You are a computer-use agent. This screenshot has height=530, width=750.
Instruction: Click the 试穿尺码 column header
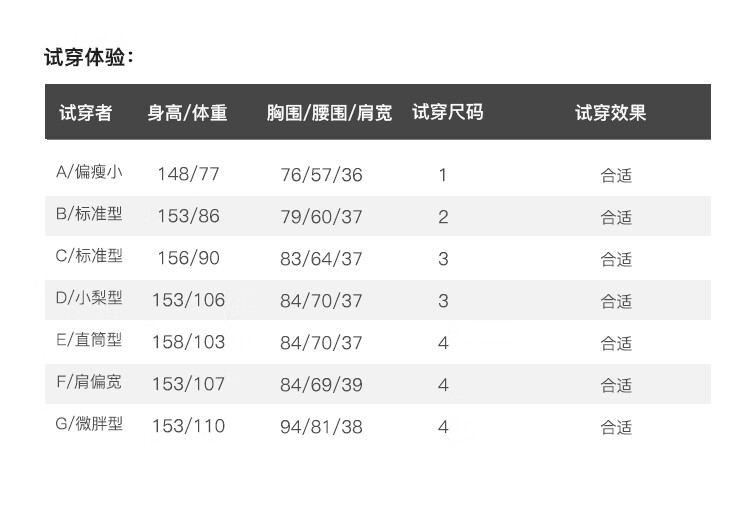447,112
